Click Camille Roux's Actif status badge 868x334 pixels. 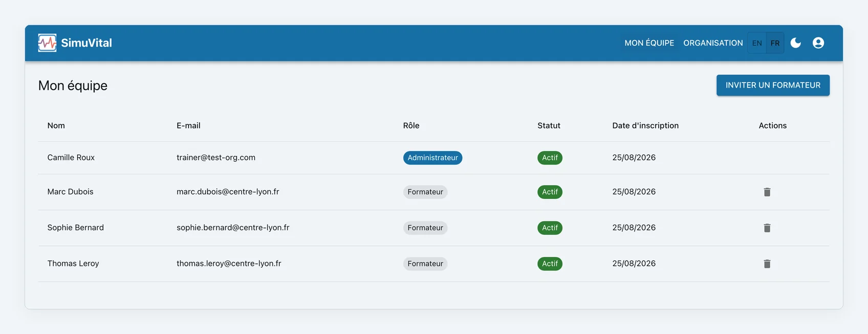(x=550, y=158)
